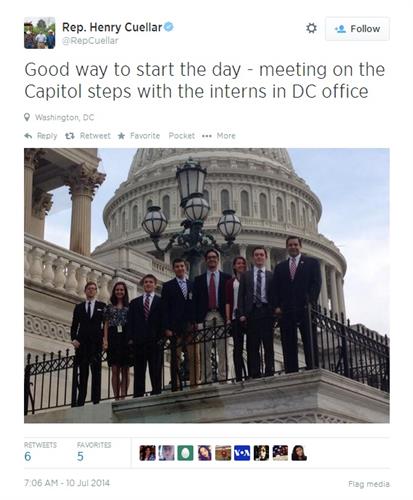
Task: View the Capitol steps photo
Action: click(x=207, y=285)
